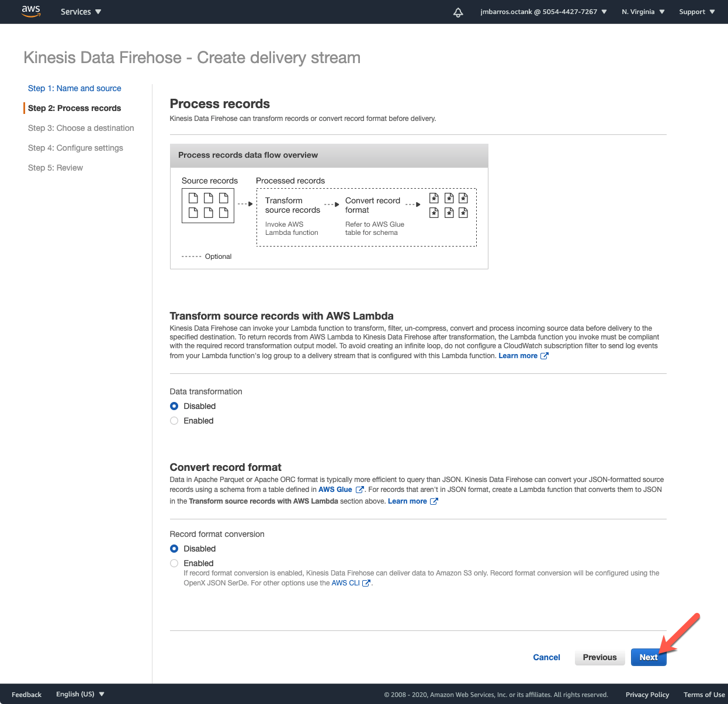This screenshot has width=728, height=704.
Task: Go to Step 1: Name and source
Action: click(x=75, y=88)
